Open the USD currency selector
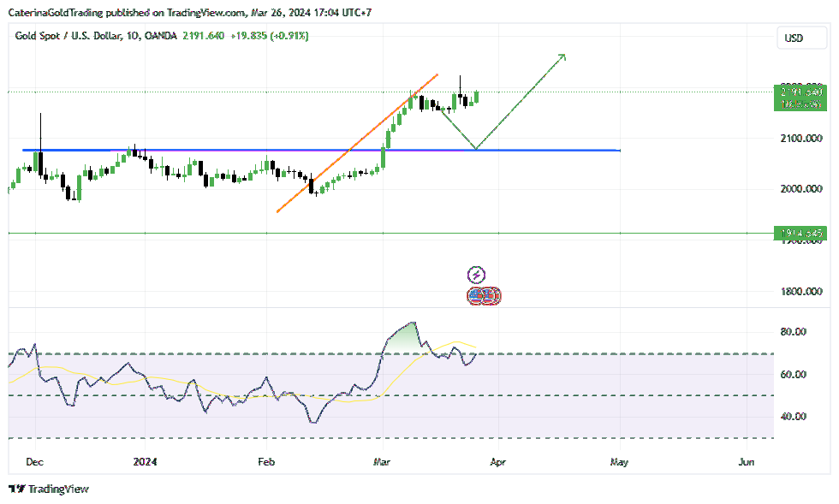The width and height of the screenshot is (839, 504). coord(801,38)
